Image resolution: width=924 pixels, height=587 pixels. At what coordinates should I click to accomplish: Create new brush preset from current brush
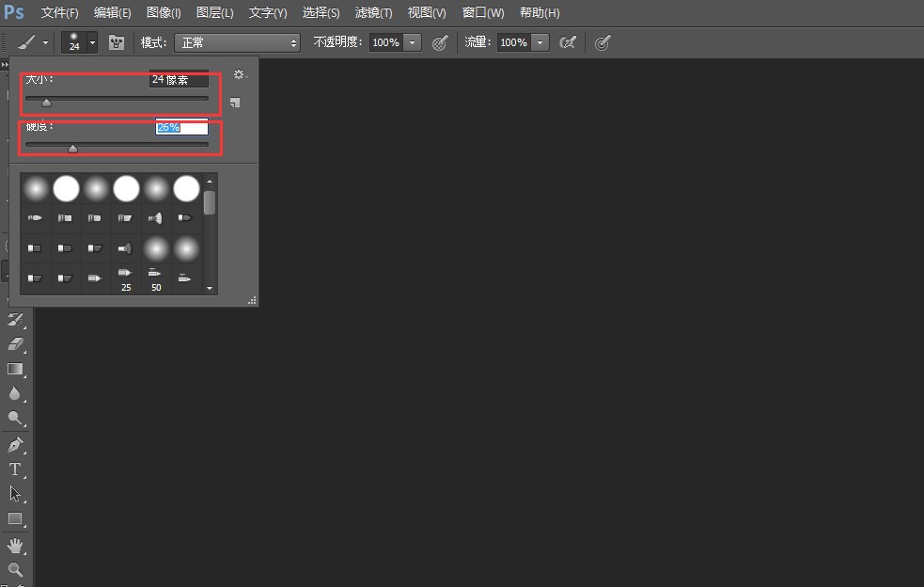235,103
